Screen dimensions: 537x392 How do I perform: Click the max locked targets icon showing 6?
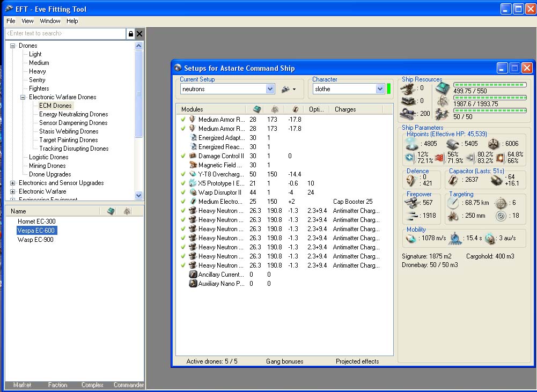coord(501,203)
